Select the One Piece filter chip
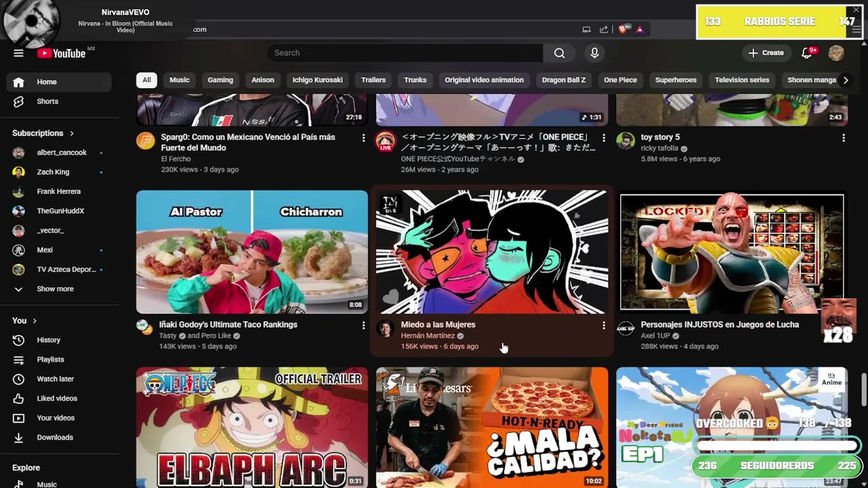868x488 pixels. click(x=620, y=80)
